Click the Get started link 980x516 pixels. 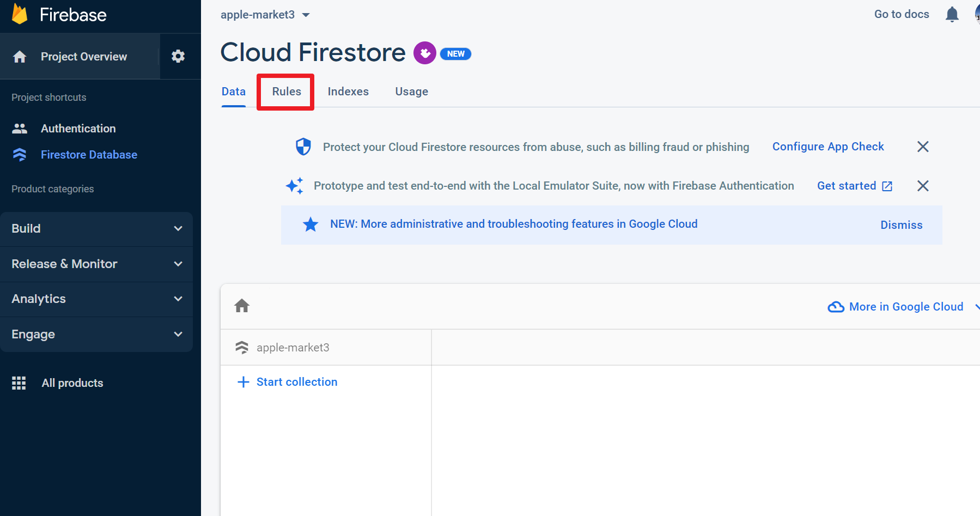pyautogui.click(x=847, y=186)
